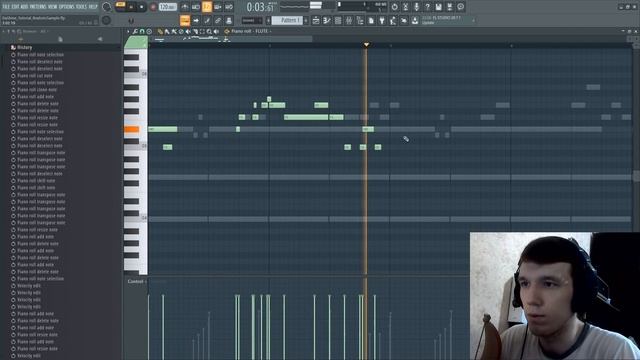Click the render/export audio icon

pos(449,7)
